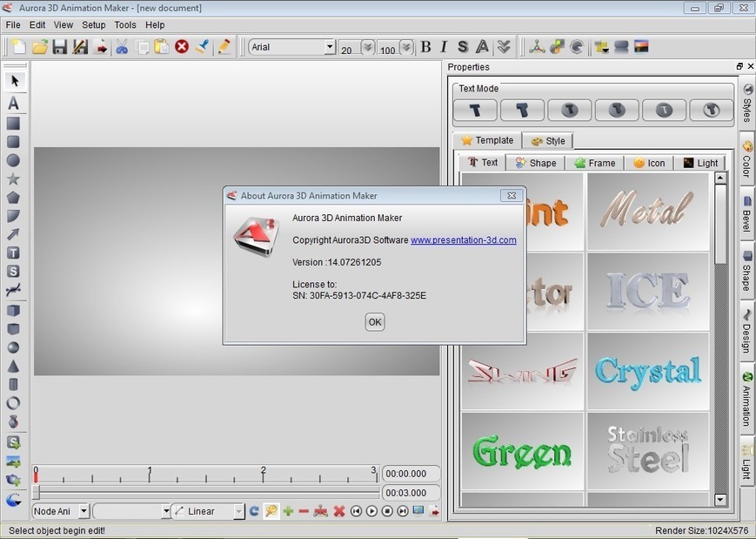756x539 pixels.
Task: Open the empty animation dropdown next to Node Ani
Action: tap(166, 511)
